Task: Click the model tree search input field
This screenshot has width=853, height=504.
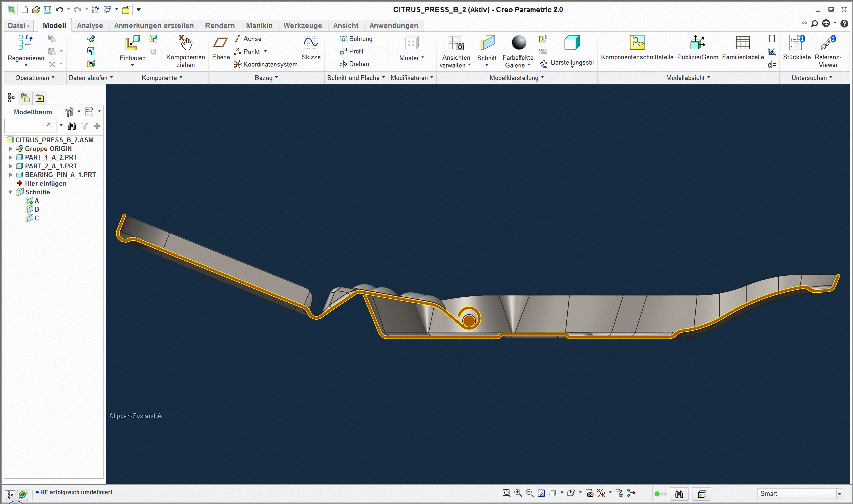Action: click(30, 126)
